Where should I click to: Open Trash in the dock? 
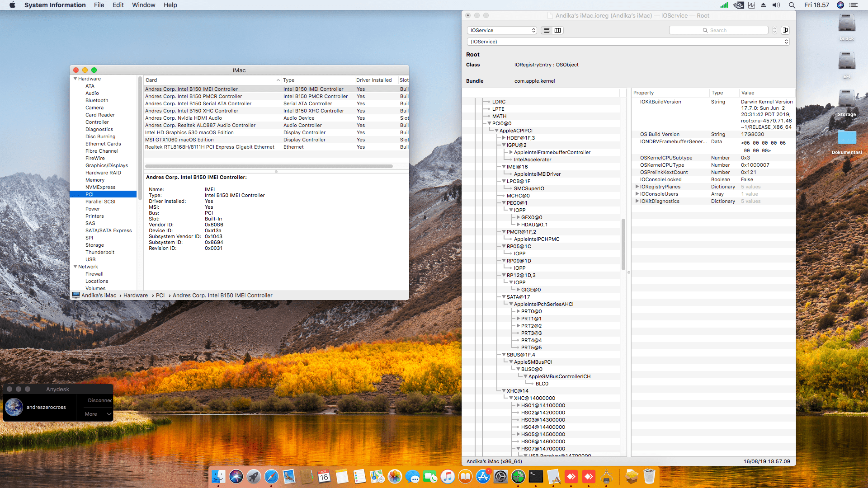649,476
